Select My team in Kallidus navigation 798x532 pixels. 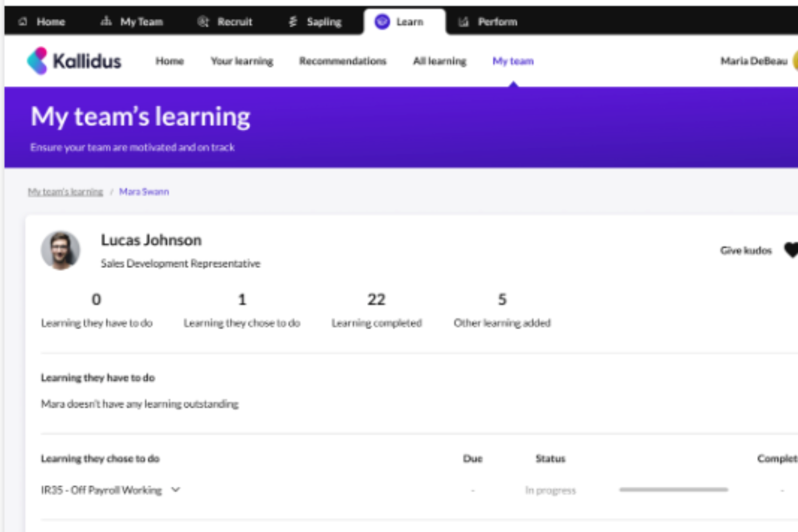tap(513, 61)
